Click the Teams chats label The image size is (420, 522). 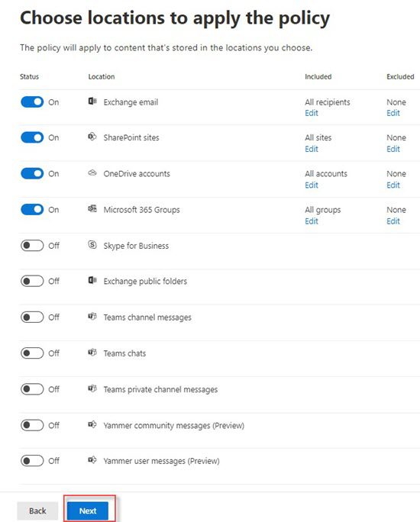pyautogui.click(x=124, y=353)
